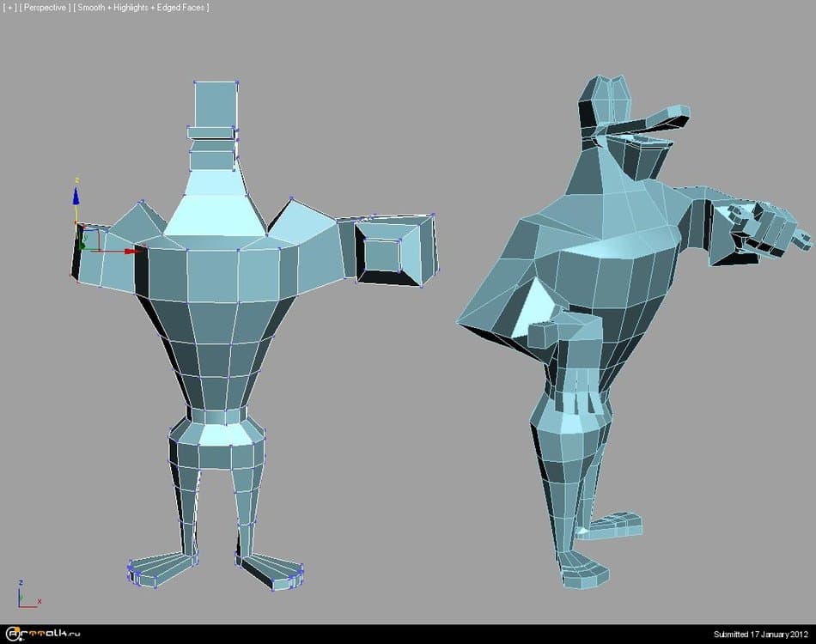
Task: Open the Smooth + Highlights shading menu
Action: (x=141, y=8)
